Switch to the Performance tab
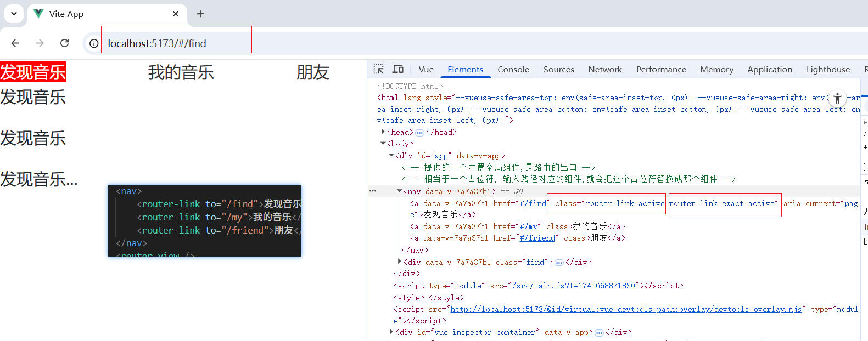The width and height of the screenshot is (868, 341). (x=661, y=69)
